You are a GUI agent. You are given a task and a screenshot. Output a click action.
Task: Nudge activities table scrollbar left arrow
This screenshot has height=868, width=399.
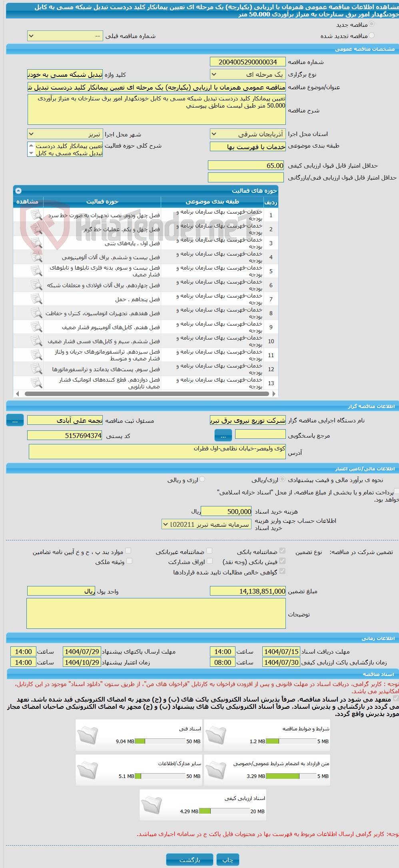[18, 394]
